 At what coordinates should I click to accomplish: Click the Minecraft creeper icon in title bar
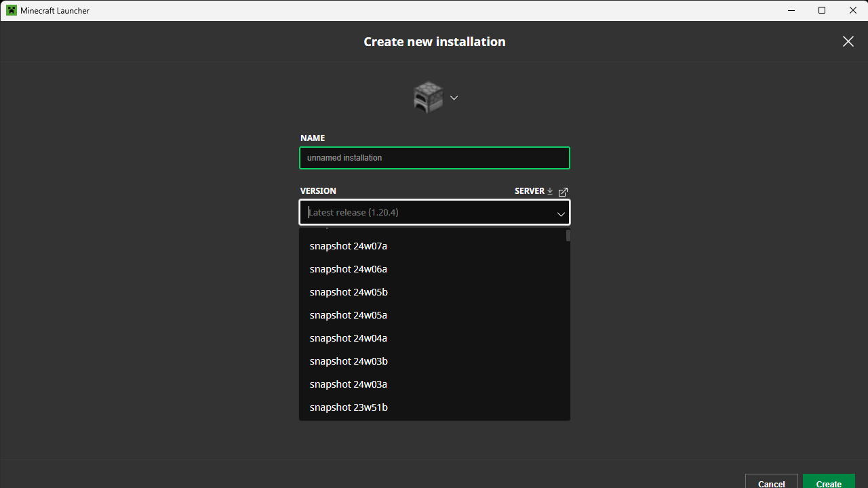coord(12,10)
